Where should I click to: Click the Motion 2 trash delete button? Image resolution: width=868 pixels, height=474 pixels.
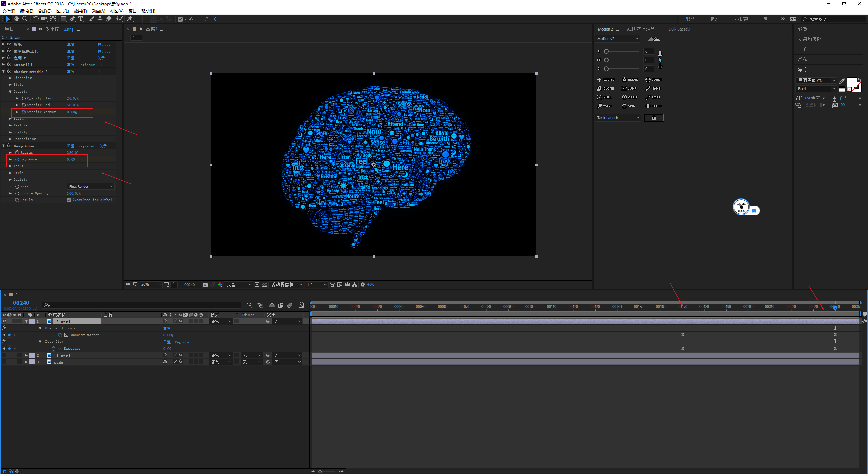pyautogui.click(x=654, y=118)
